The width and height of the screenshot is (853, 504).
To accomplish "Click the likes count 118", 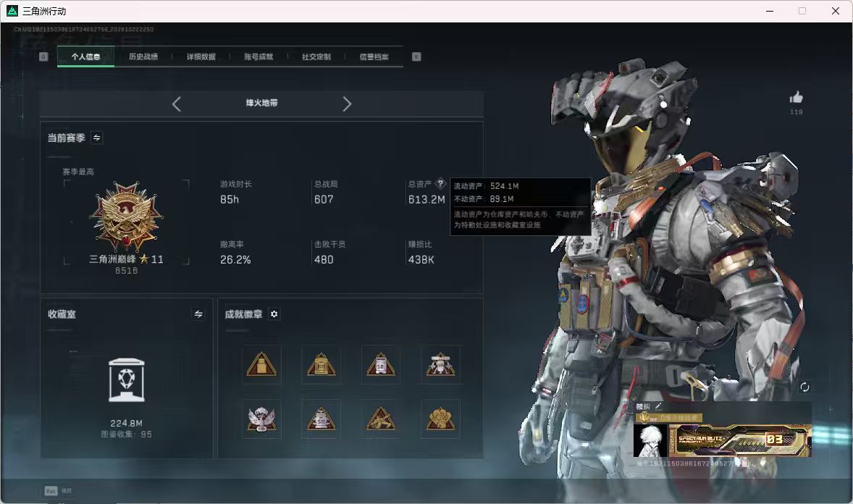I will pos(797,112).
